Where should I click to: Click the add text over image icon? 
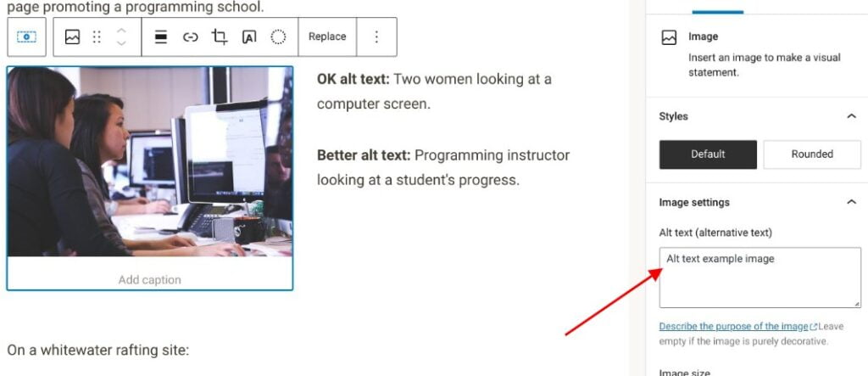[249, 37]
